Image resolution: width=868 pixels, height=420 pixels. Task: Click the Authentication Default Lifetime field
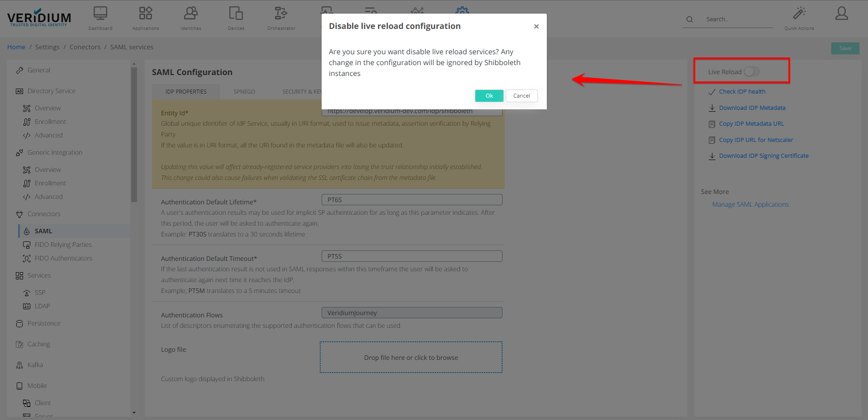(x=412, y=200)
